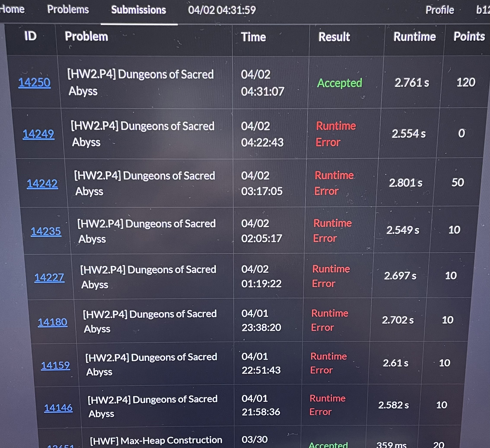The height and width of the screenshot is (448, 490).
Task: Open the Profile page link
Action: coord(440,10)
